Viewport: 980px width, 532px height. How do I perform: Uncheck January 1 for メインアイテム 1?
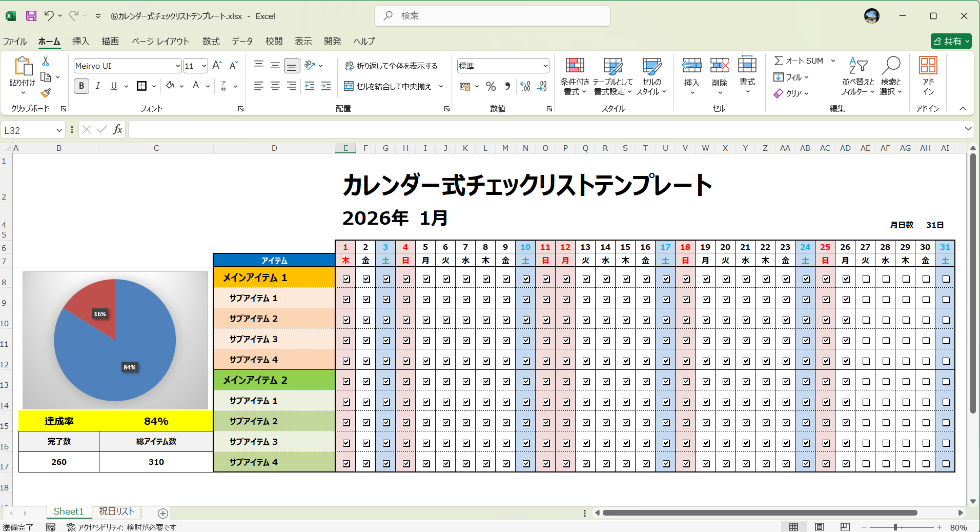click(x=346, y=279)
